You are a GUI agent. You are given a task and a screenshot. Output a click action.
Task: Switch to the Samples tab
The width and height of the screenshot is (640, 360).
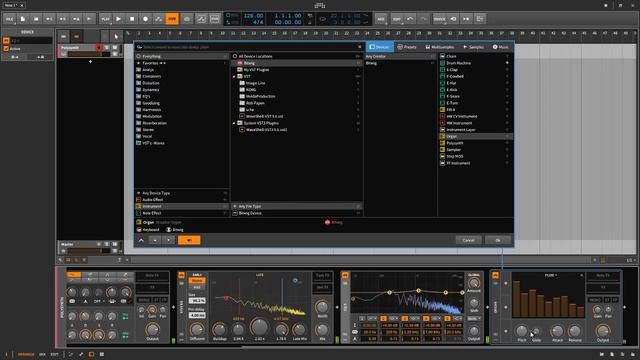tap(473, 47)
